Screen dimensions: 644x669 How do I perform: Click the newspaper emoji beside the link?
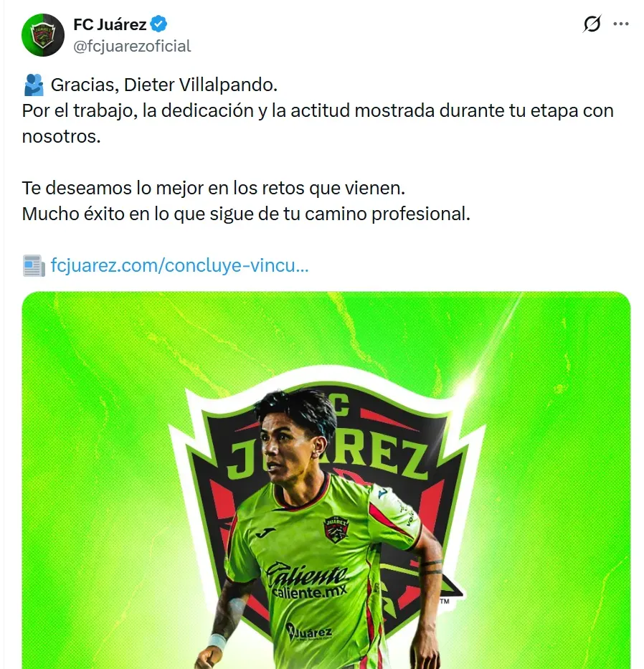[x=34, y=265]
